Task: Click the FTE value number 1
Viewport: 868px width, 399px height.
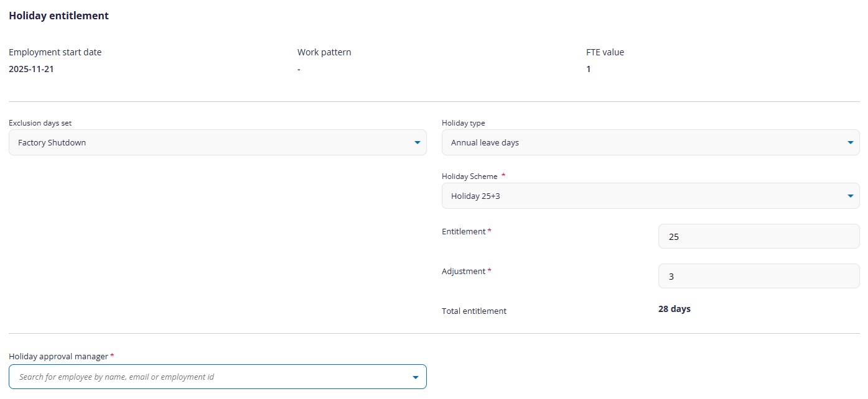Action: [x=589, y=69]
